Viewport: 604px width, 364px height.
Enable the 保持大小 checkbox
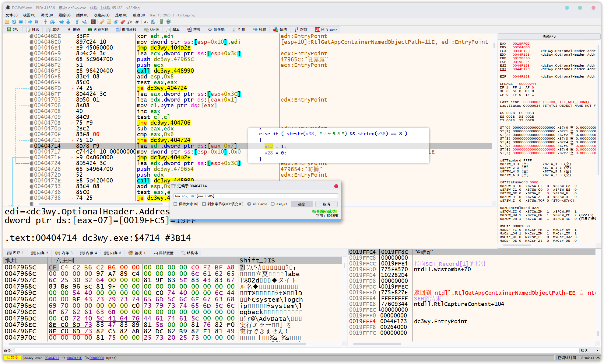tap(175, 204)
